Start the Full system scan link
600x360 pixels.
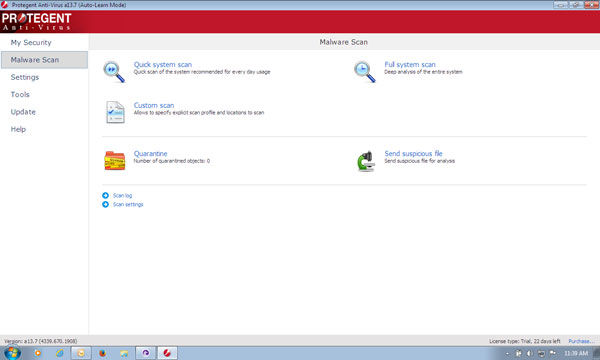click(x=410, y=65)
